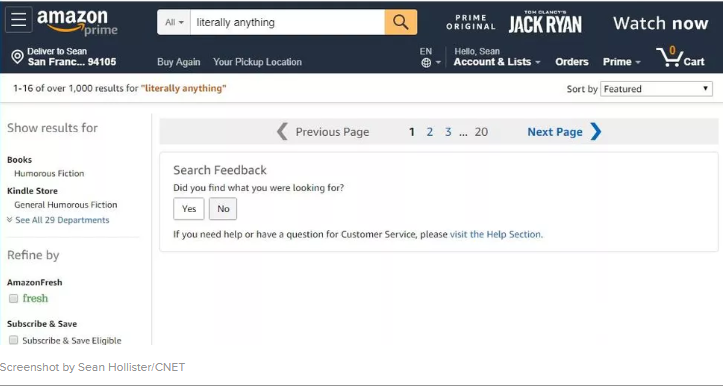Check the AmazonFresh fresh checkbox
Screen dimensions: 726x387
pyautogui.click(x=13, y=299)
